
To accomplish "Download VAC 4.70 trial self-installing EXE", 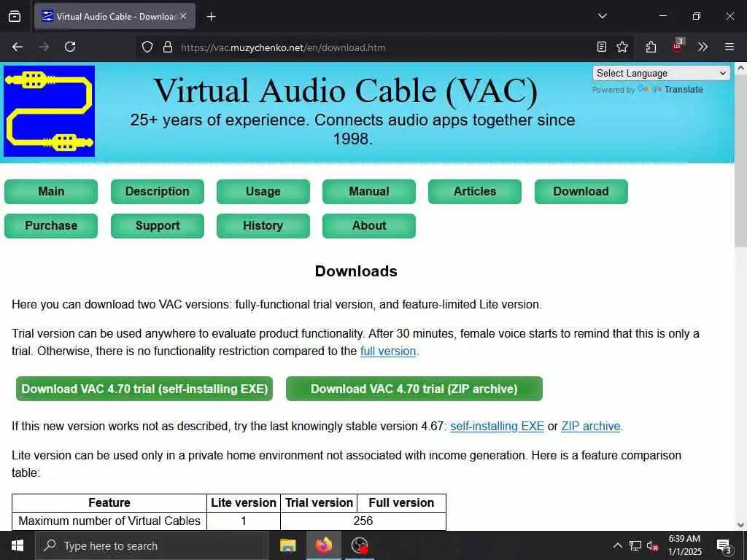I will click(x=144, y=389).
